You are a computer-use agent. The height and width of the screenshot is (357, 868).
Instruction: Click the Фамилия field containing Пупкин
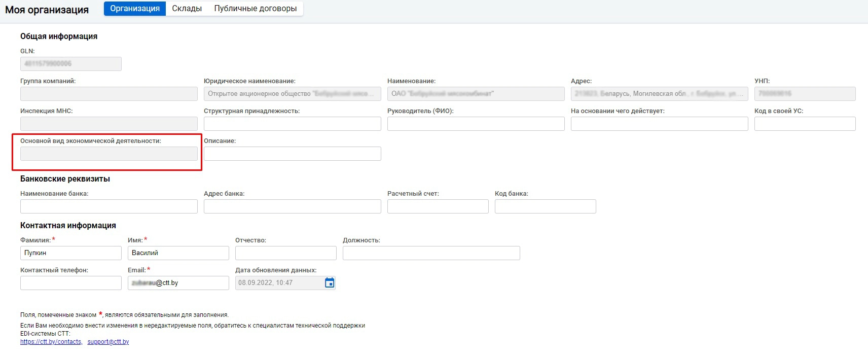click(71, 253)
